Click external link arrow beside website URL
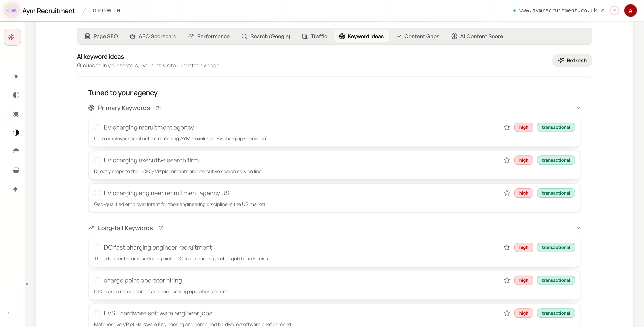This screenshot has width=644, height=327. tap(603, 11)
